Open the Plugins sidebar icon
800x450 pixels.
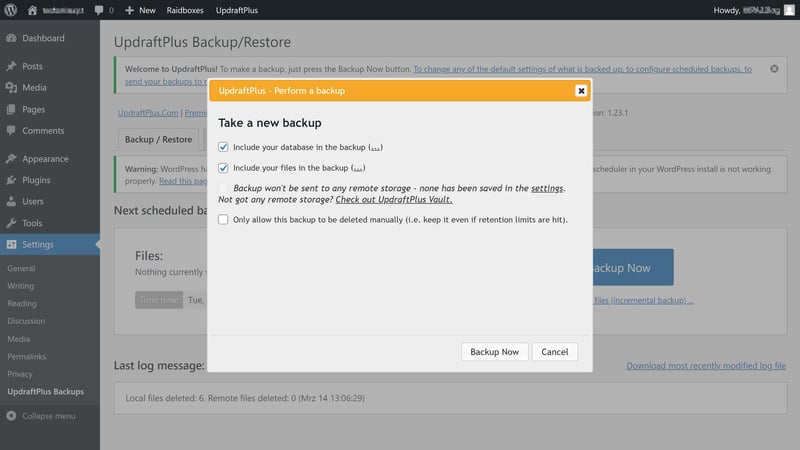pyautogui.click(x=11, y=180)
